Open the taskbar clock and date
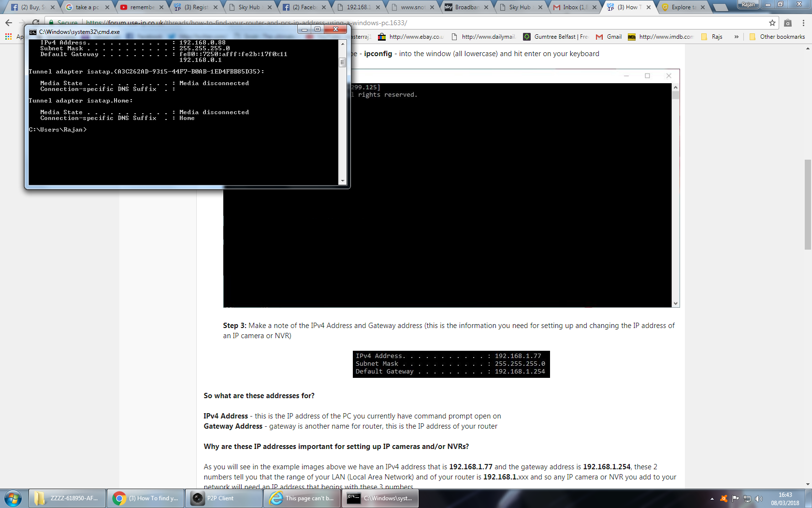 pyautogui.click(x=785, y=498)
